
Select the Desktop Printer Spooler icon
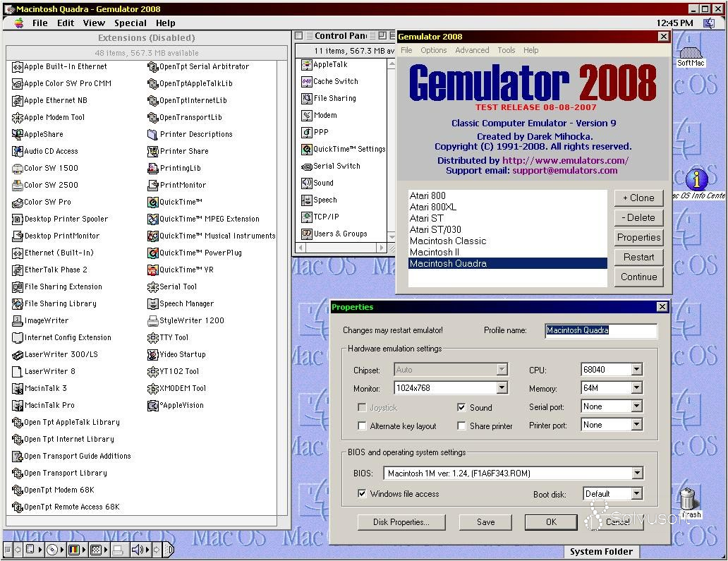[17, 219]
